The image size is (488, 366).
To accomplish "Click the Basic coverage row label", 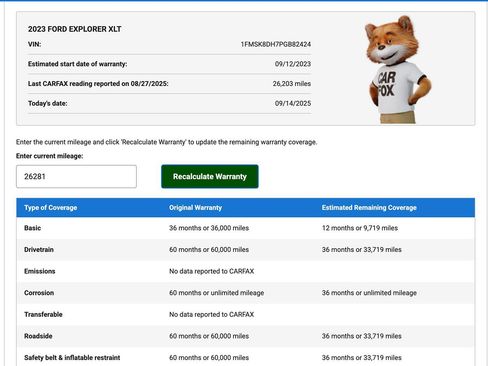I will click(x=32, y=228).
